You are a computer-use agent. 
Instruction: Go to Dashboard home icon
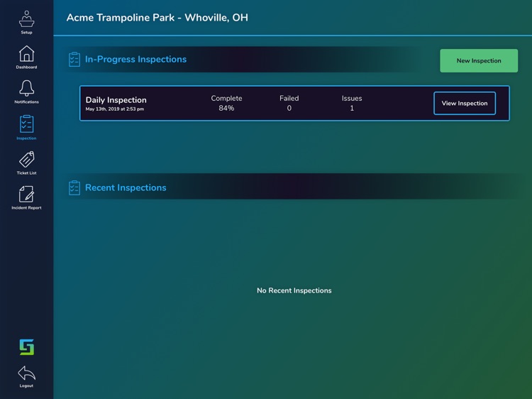26,54
